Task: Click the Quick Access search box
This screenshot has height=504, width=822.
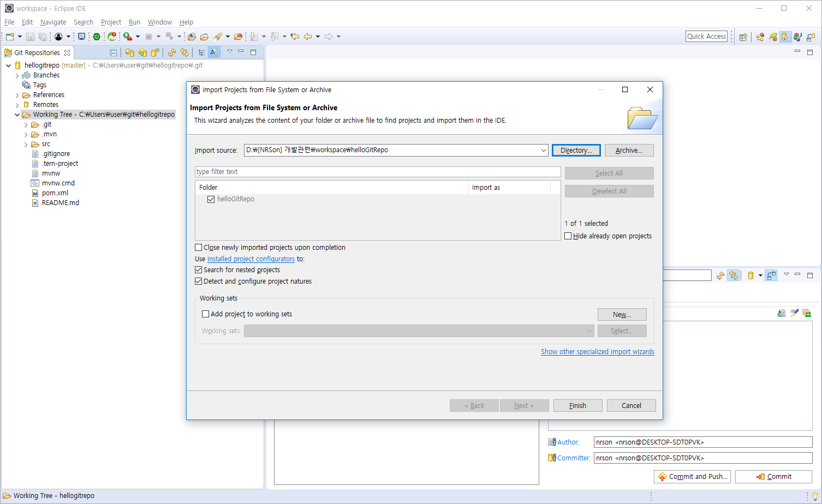Action: click(x=707, y=37)
